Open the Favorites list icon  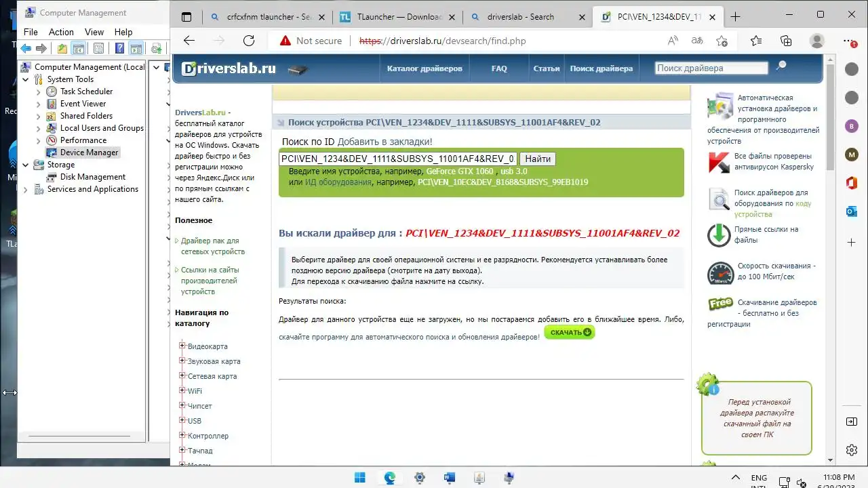pos(756,41)
